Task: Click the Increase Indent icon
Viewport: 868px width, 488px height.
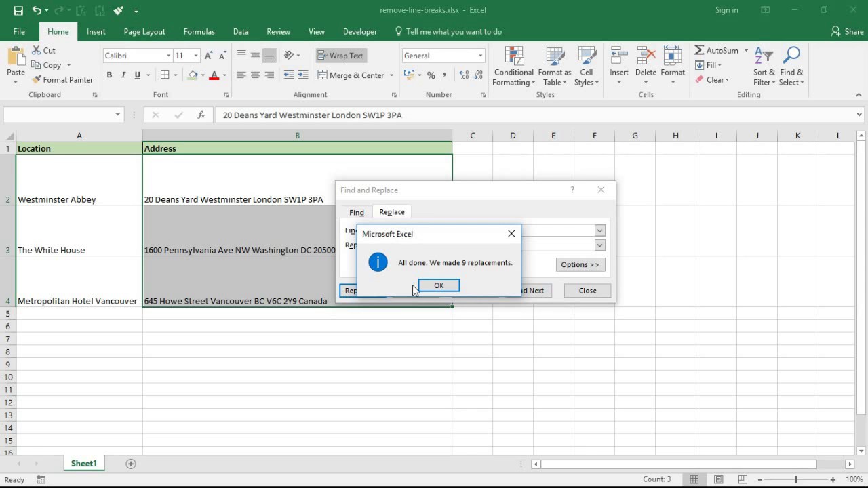Action: pos(302,75)
